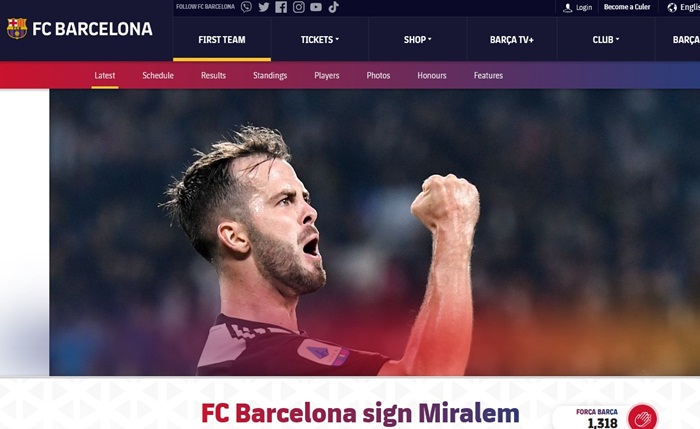Click the Facebook icon in header
The image size is (700, 429).
click(x=281, y=7)
